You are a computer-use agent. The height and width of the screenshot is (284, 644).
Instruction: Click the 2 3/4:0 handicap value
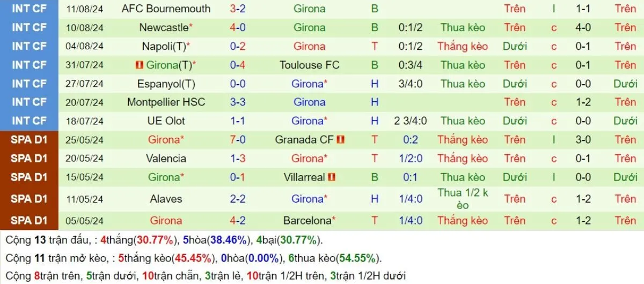click(x=410, y=121)
